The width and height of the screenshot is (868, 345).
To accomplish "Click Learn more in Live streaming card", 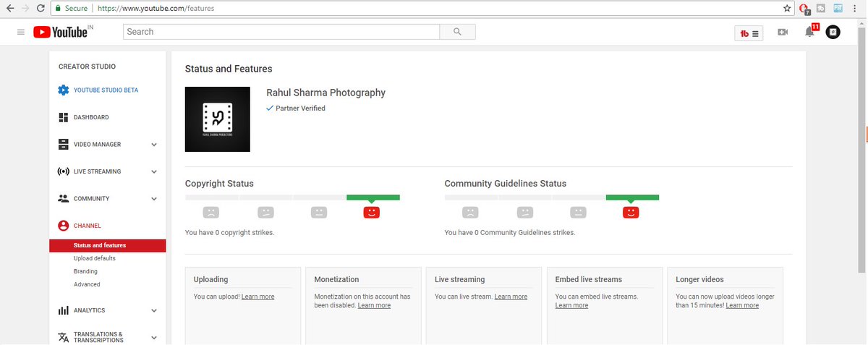I will click(x=511, y=297).
